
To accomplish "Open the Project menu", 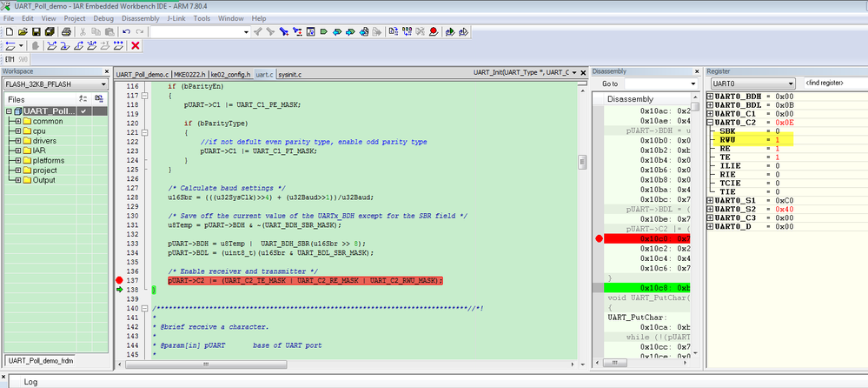I will [x=74, y=18].
